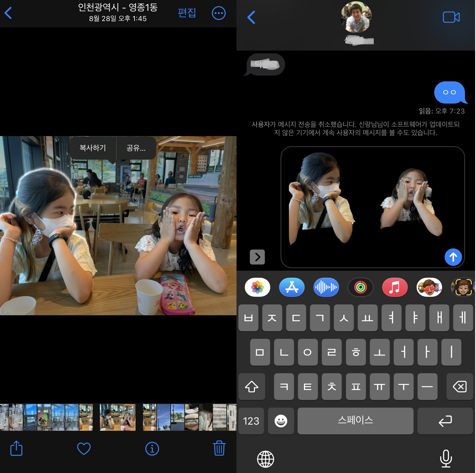This screenshot has height=473, width=476.
Task: Open Fitness activity rings app
Action: [360, 287]
